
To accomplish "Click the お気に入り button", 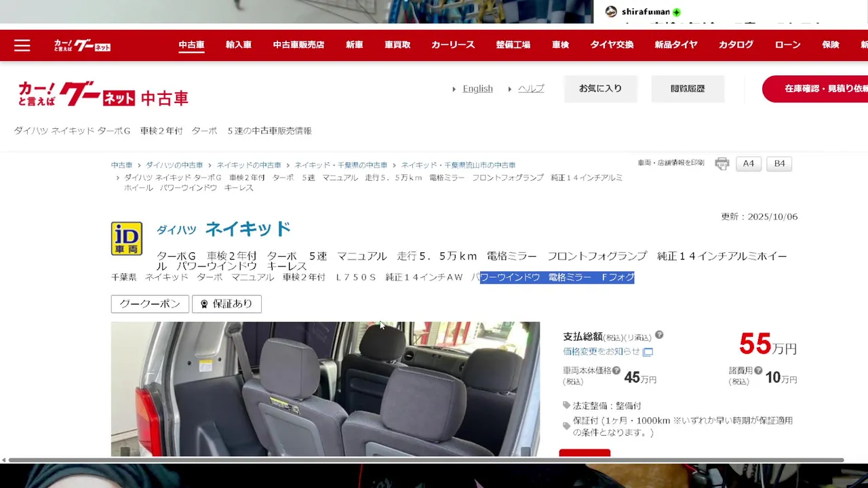I will 600,89.
